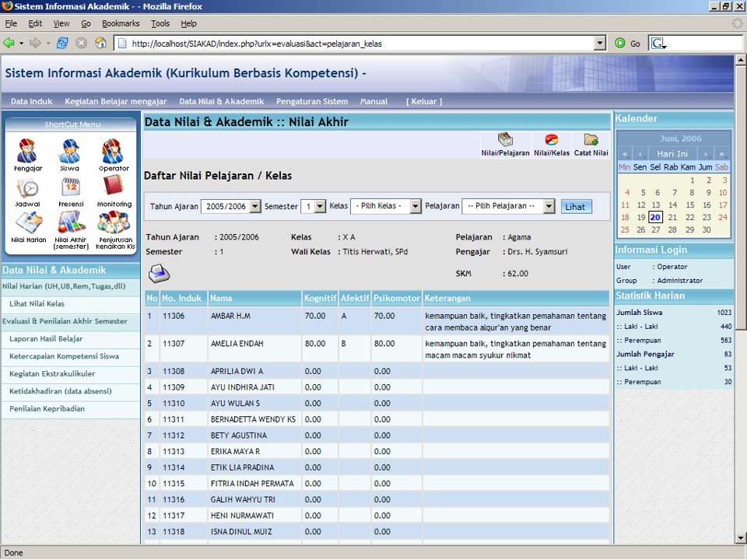
Task: Expand the Tahun Ajaran dropdown
Action: pyautogui.click(x=255, y=206)
